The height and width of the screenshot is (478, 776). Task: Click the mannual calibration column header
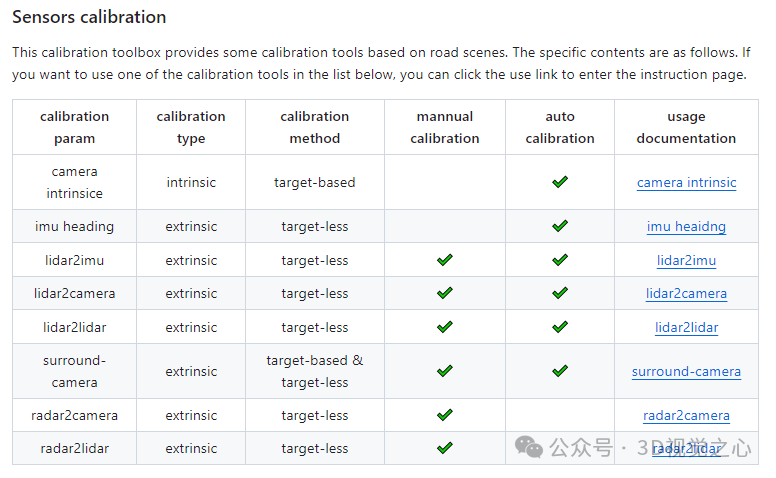tap(444, 127)
